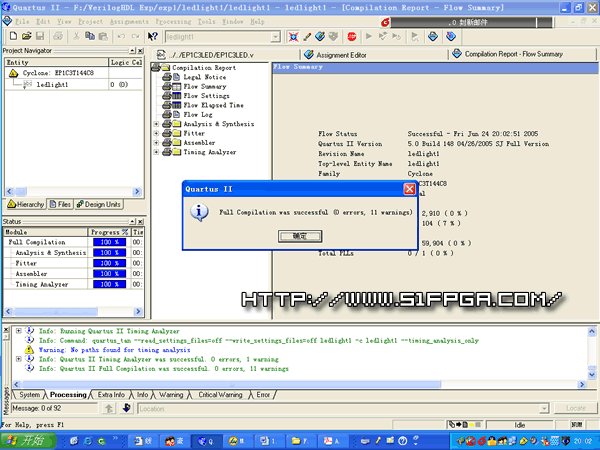Switch to the Assignment Editor document tab

point(373,55)
